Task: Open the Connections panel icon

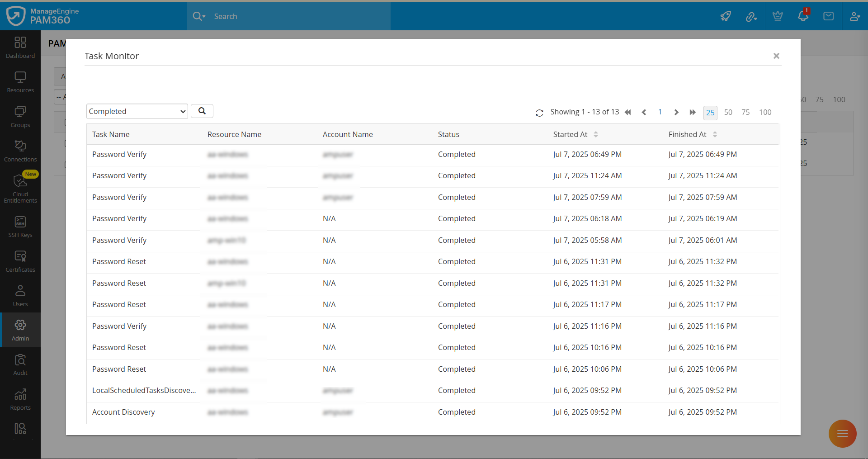Action: pos(20,150)
